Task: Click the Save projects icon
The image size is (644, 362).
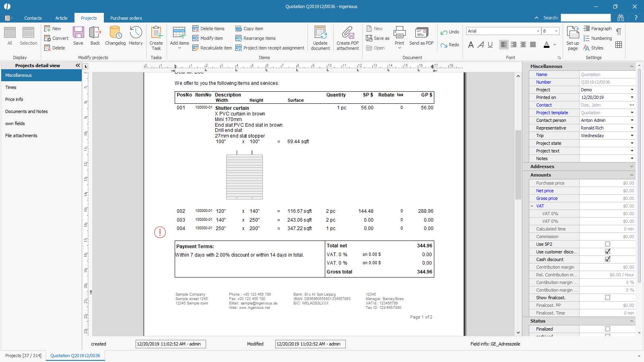Action: pos(78,36)
